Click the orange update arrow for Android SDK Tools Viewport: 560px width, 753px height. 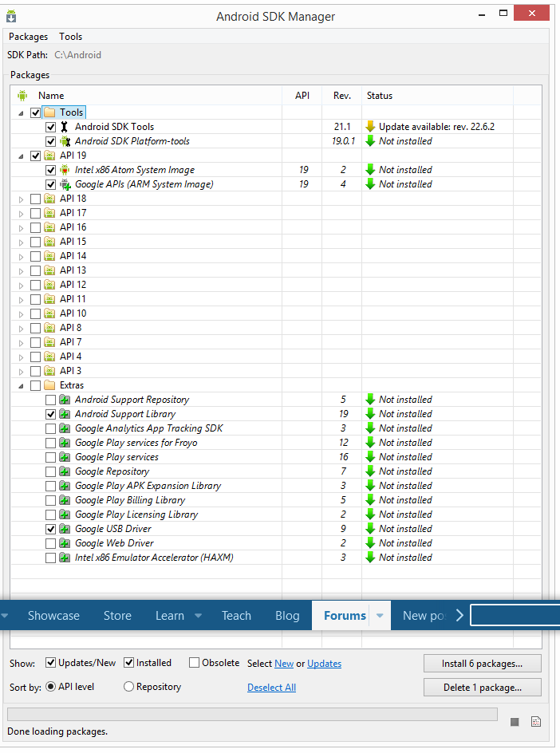(x=370, y=127)
